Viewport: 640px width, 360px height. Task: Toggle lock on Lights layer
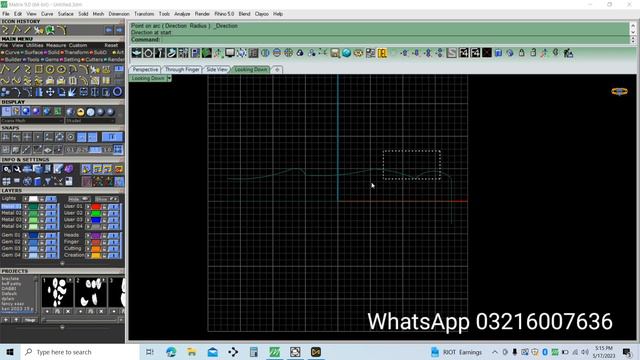click(42, 199)
